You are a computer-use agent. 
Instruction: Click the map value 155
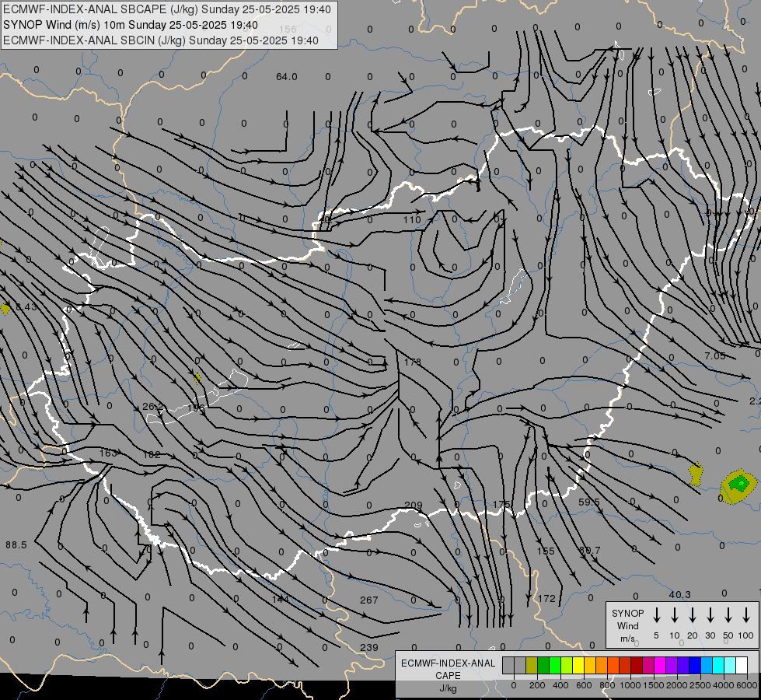[546, 551]
